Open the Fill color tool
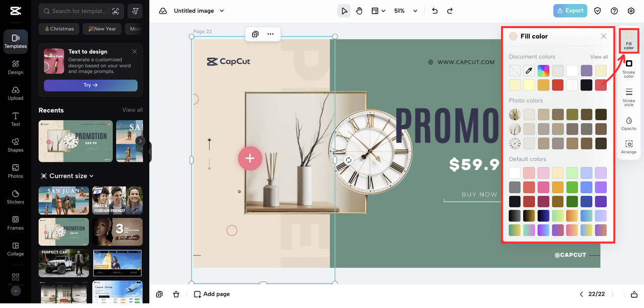The image size is (644, 308). pyautogui.click(x=629, y=41)
